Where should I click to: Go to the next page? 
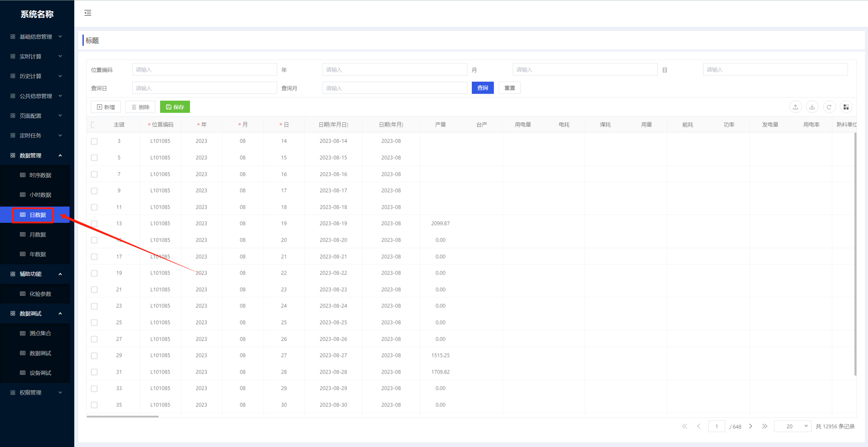click(x=751, y=426)
